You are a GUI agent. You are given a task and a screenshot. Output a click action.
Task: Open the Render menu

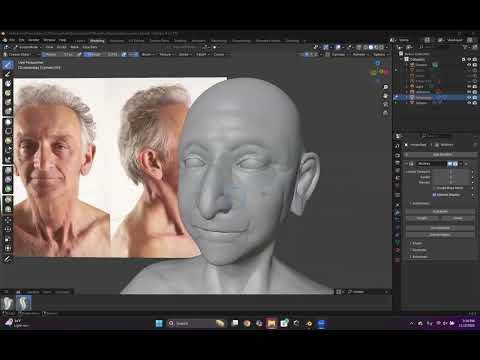(x=33, y=40)
